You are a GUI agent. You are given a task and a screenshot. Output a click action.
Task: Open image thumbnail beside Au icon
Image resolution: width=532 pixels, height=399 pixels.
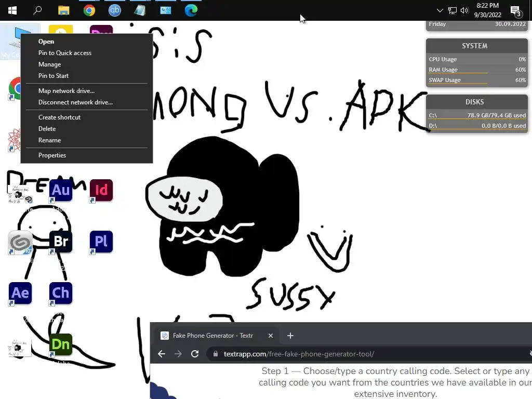[x=19, y=194]
